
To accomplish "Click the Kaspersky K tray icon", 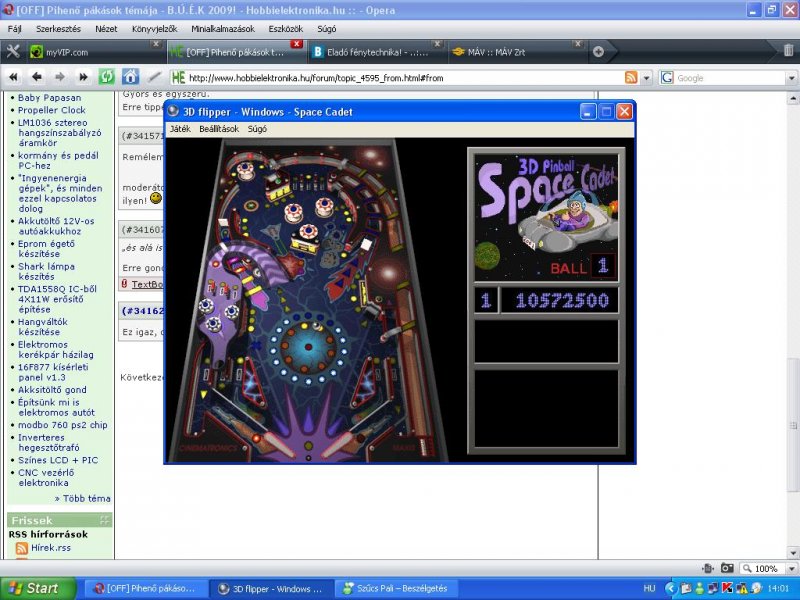I will pos(727,588).
